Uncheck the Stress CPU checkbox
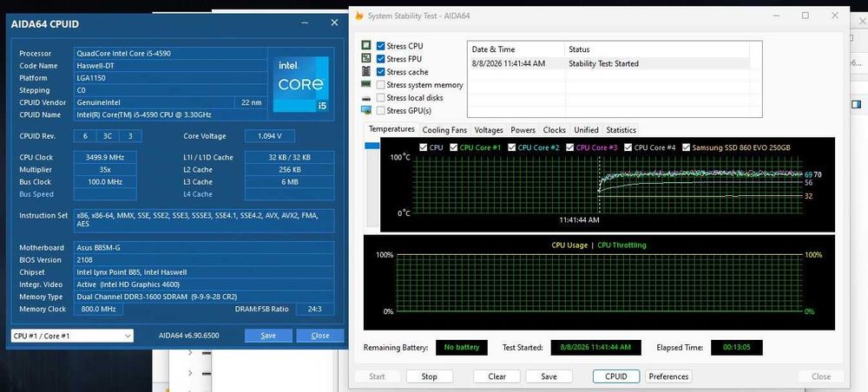The height and width of the screenshot is (392, 868). 380,46
